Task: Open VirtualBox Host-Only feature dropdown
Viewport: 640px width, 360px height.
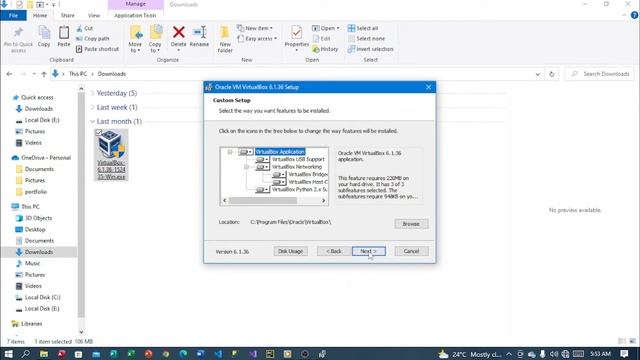Action: [x=278, y=182]
